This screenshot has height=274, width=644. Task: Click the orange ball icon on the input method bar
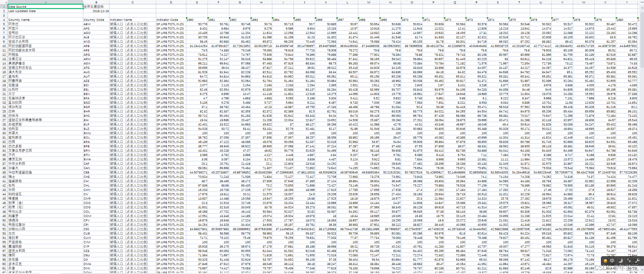(x=605, y=261)
